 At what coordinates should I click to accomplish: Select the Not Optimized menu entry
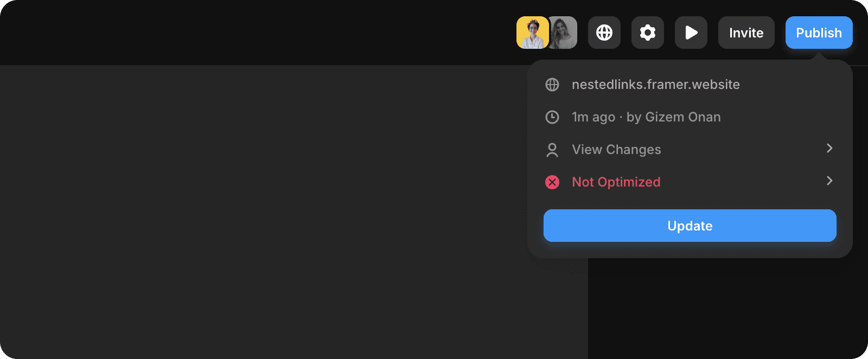[x=616, y=182]
